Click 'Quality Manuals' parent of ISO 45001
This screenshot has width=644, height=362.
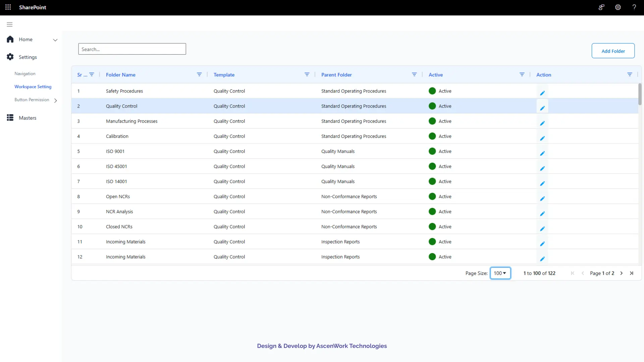338,167
